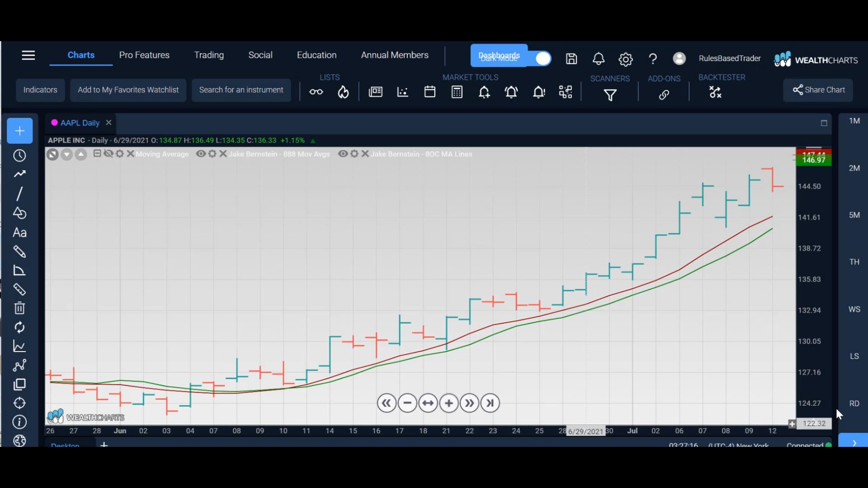Toggle Moving Average visibility eye
Viewport: 868px width, 488px height.
pos(108,154)
